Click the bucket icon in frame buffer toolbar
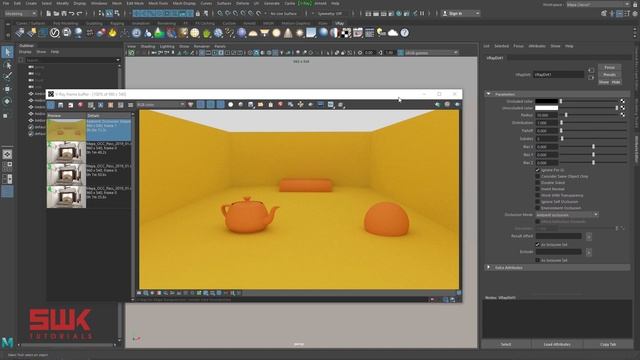 pyautogui.click(x=271, y=105)
